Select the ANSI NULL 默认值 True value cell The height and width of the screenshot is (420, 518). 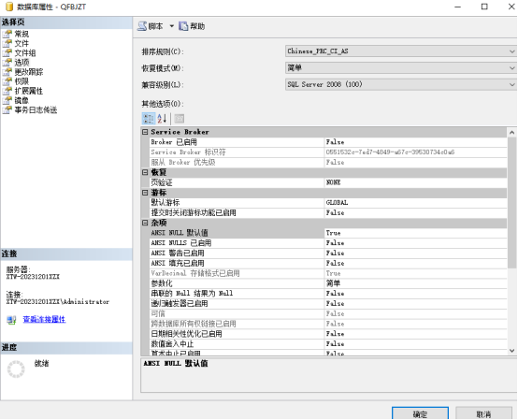coord(415,233)
